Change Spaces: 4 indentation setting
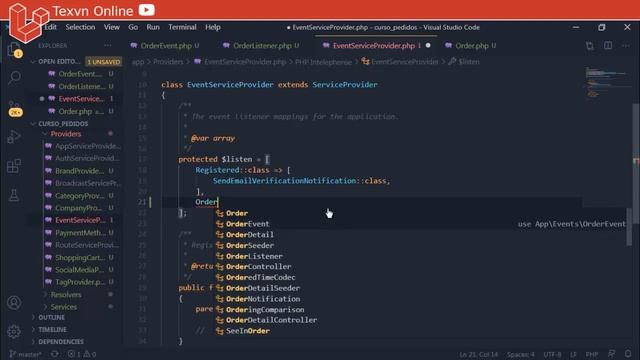This screenshot has width=640, height=360. [x=520, y=354]
